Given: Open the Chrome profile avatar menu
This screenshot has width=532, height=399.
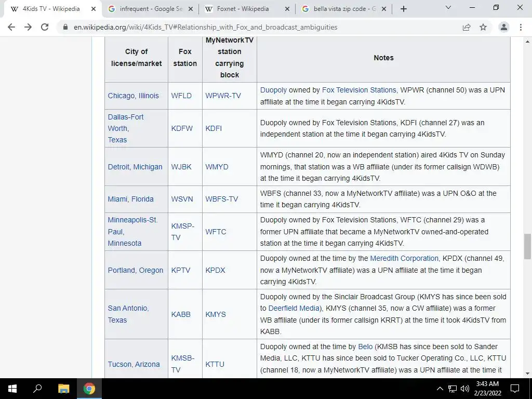Looking at the screenshot, I should pos(504,27).
